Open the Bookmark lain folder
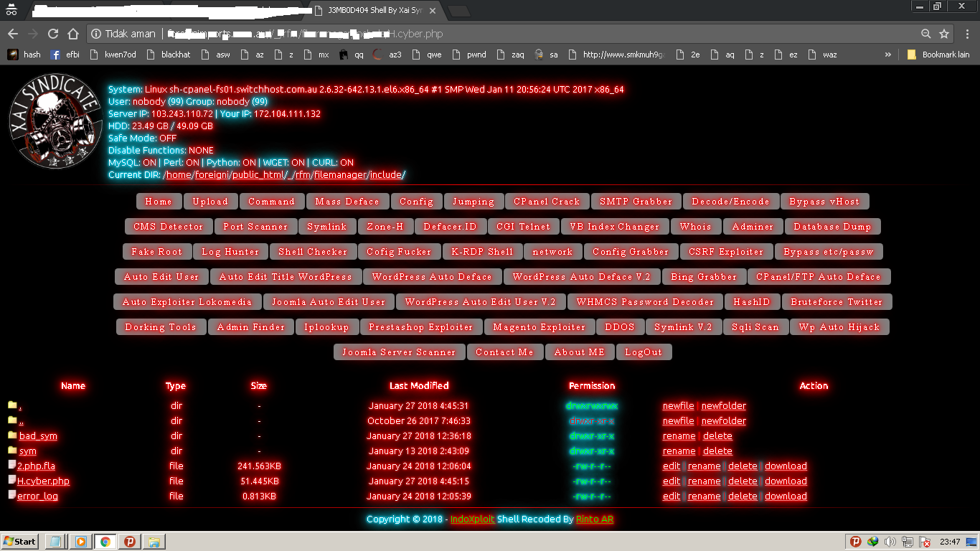The width and height of the screenshot is (980, 551). 938,55
